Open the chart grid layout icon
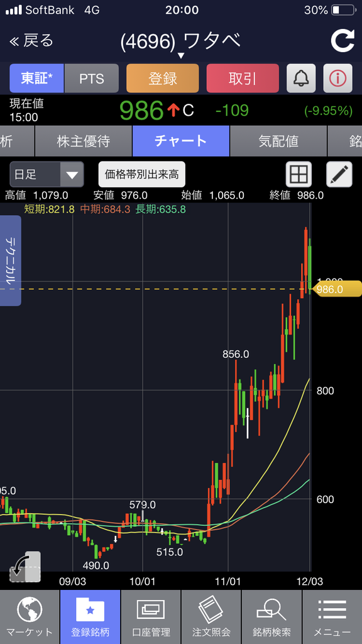This screenshot has width=362, height=644. pyautogui.click(x=299, y=175)
